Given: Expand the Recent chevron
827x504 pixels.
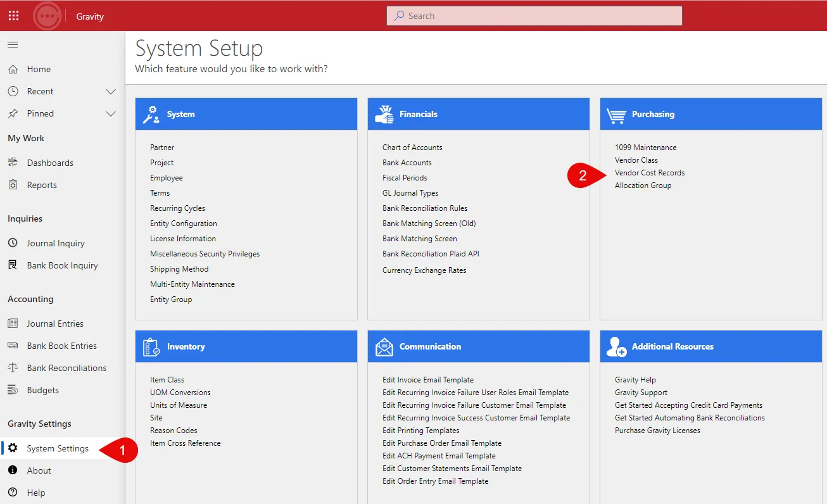Looking at the screenshot, I should pyautogui.click(x=111, y=91).
